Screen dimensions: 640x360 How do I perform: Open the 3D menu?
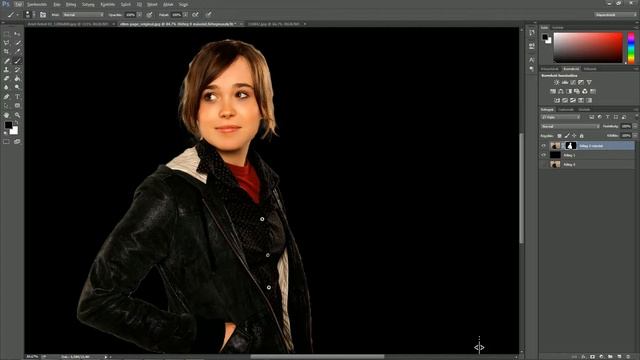point(140,4)
